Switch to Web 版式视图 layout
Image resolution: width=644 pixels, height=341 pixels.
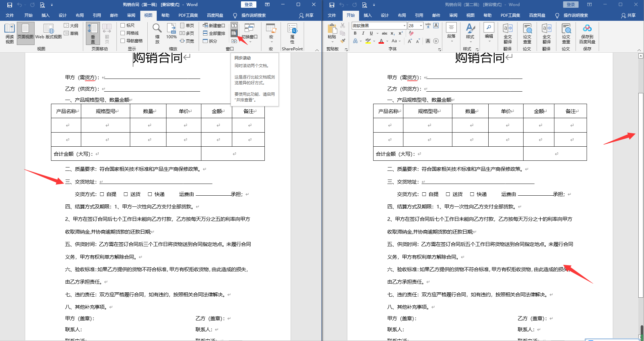pos(48,32)
